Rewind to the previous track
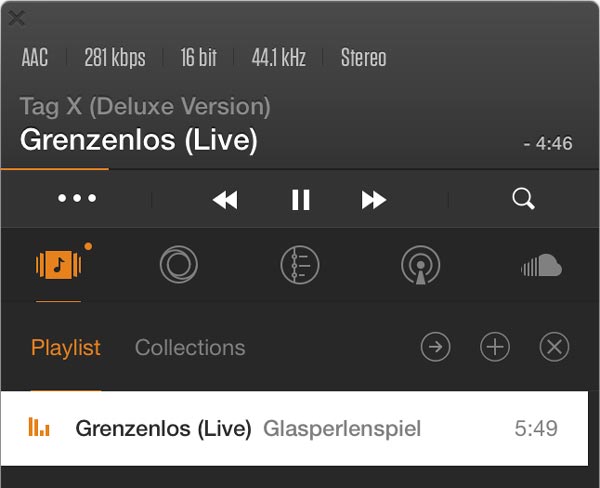 (x=226, y=200)
